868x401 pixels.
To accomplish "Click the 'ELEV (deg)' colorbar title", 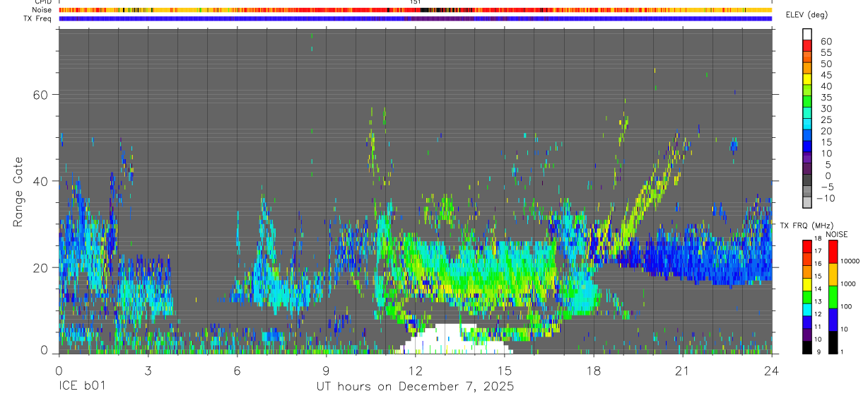I will coord(807,16).
